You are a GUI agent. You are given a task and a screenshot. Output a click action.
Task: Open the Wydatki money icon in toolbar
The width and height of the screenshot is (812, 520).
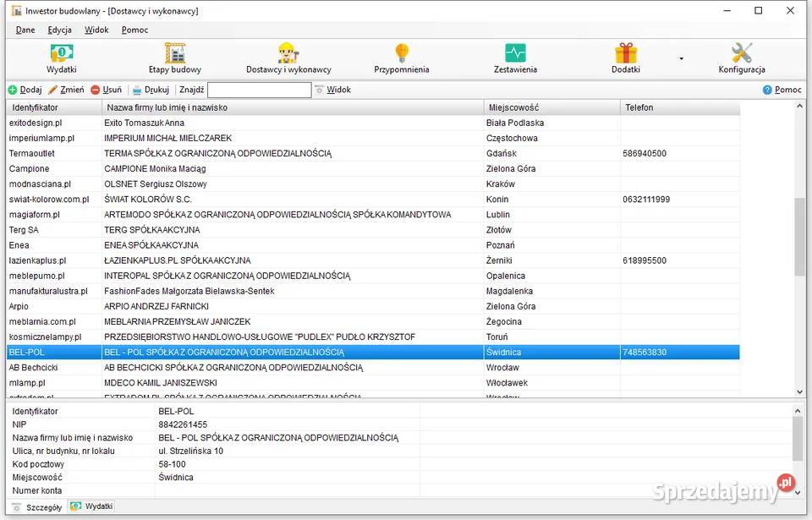point(61,54)
